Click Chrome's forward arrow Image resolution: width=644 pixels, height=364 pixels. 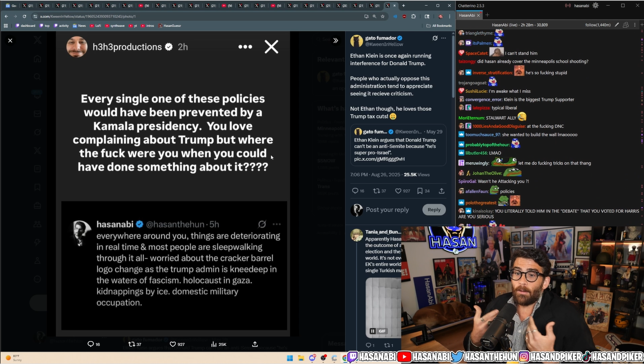(15, 16)
